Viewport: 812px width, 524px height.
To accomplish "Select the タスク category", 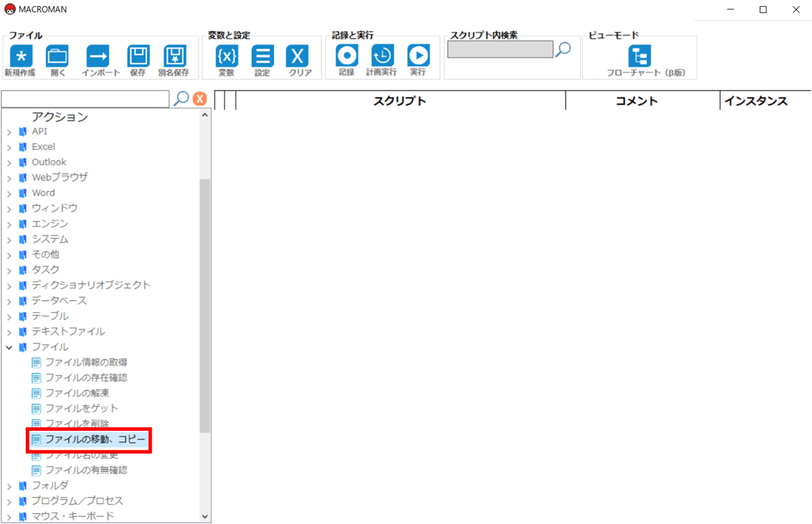I will point(45,270).
